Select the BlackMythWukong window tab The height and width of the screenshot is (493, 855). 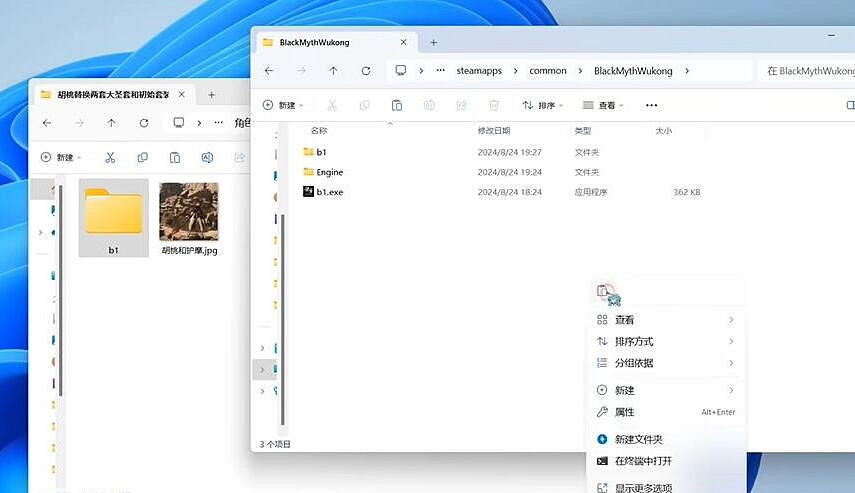[x=336, y=43]
